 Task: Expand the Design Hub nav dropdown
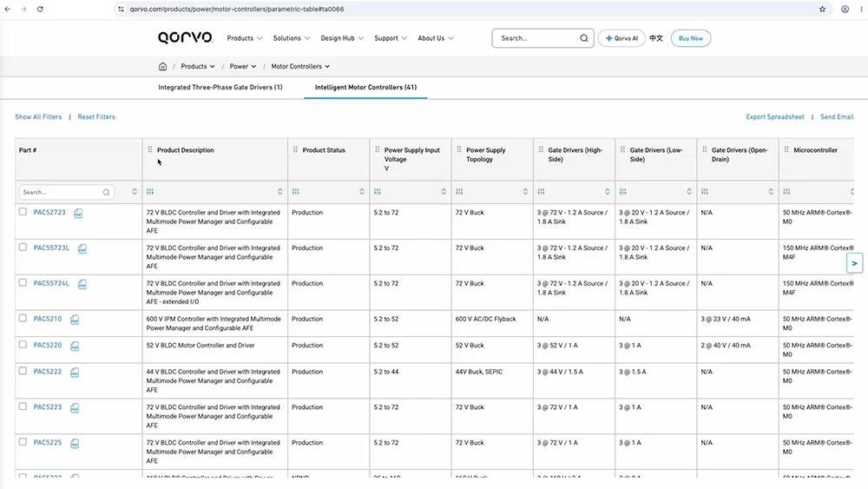point(342,38)
